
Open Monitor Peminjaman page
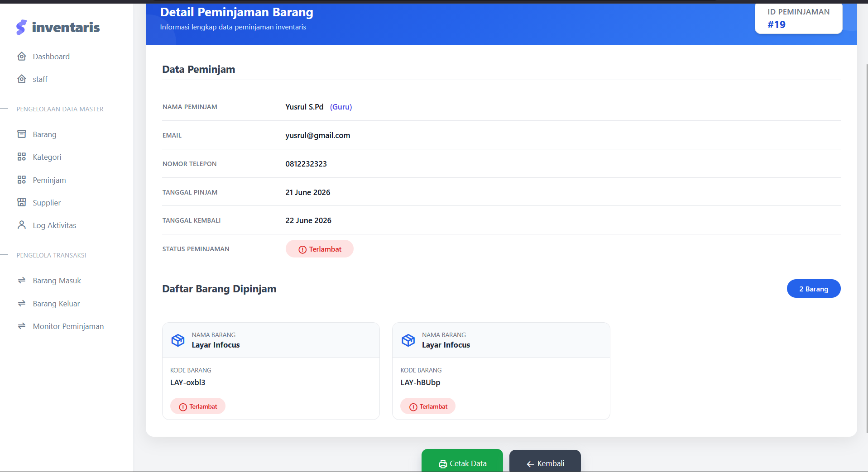(x=68, y=326)
